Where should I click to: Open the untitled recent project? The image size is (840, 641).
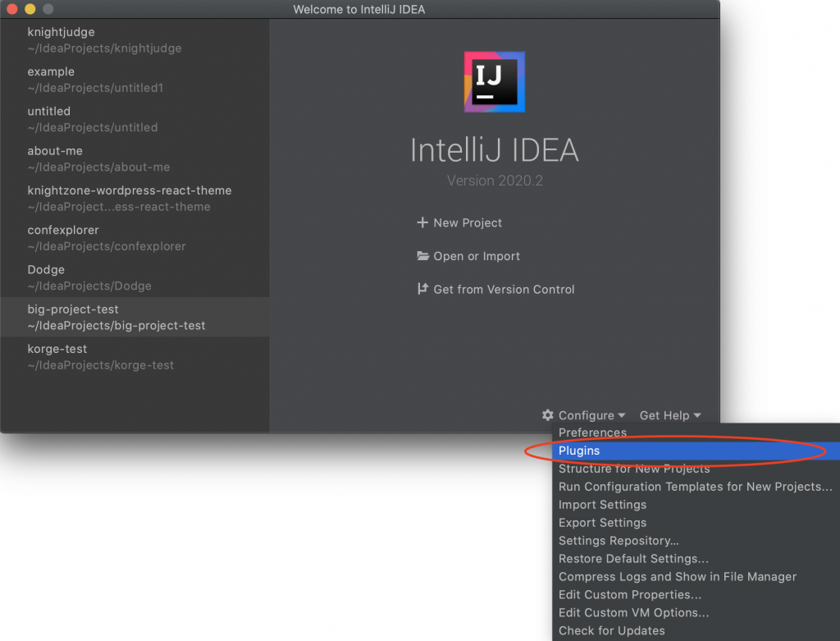(x=135, y=119)
